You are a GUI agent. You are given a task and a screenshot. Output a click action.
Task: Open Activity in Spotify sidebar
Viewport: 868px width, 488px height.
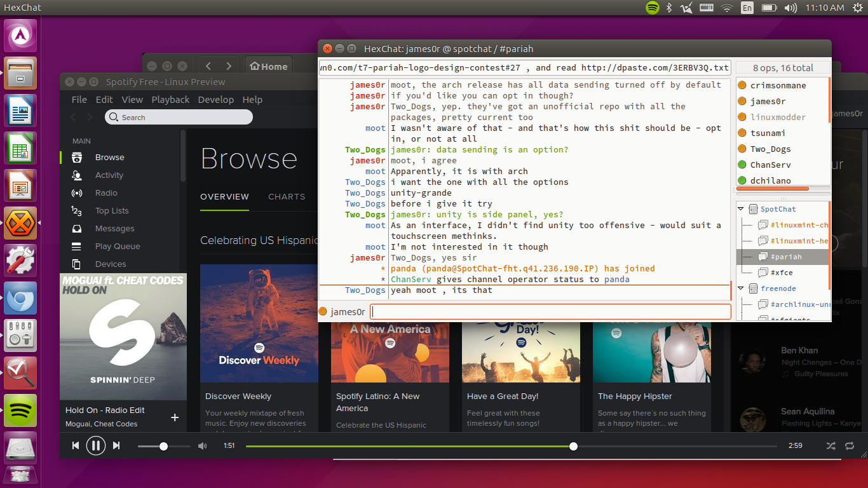[x=109, y=175]
